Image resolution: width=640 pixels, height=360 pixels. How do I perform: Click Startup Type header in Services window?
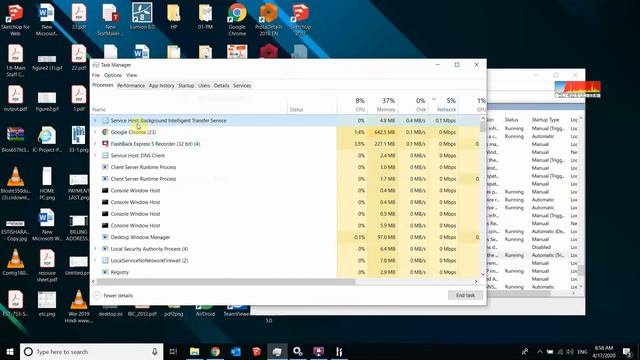(x=545, y=120)
